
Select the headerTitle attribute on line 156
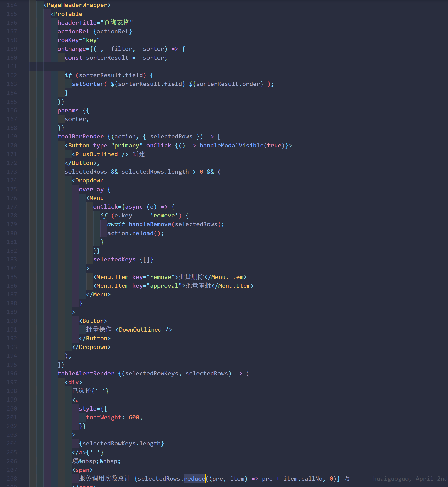pyautogui.click(x=77, y=23)
